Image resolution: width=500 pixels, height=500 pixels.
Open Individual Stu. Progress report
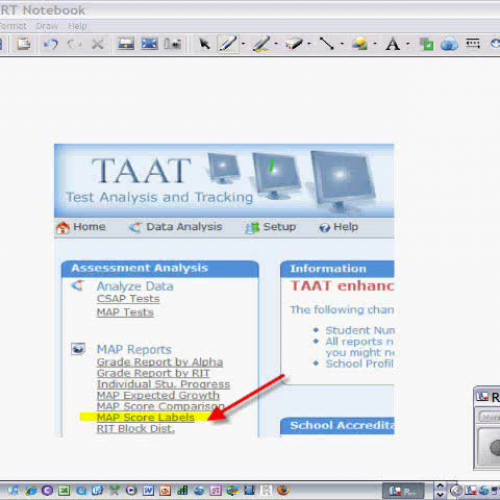click(163, 384)
